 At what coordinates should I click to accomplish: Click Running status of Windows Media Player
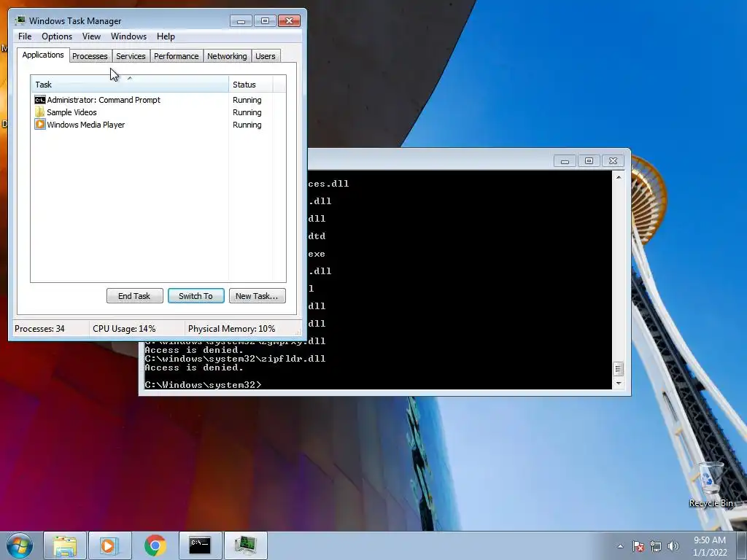pos(247,125)
